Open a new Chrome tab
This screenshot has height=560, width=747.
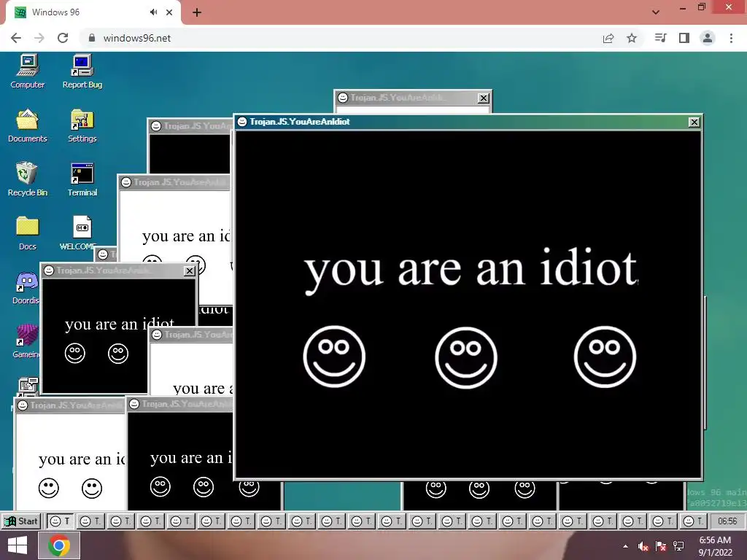(x=197, y=12)
